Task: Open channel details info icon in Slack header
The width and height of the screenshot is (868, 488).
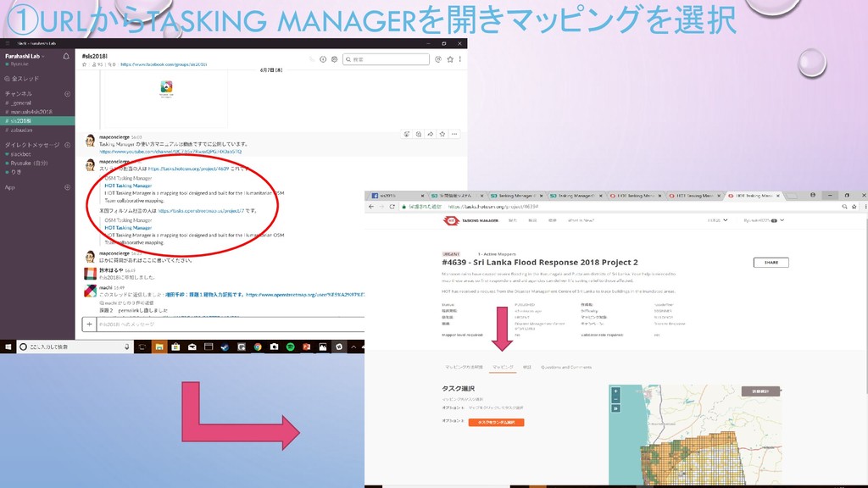Action: [x=323, y=59]
